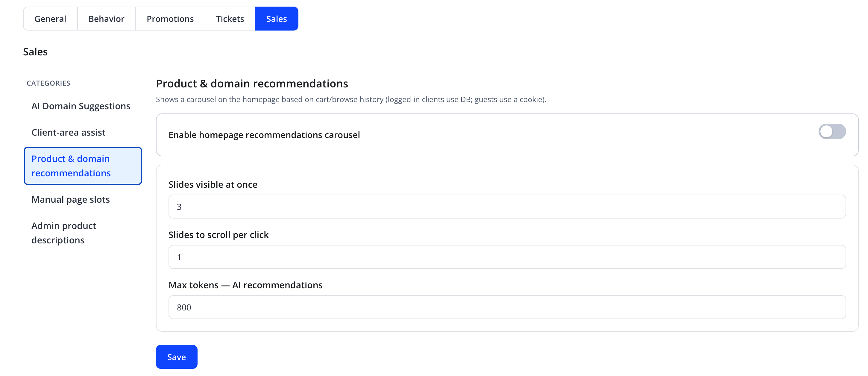
Task: Select the Tickets tab
Action: pos(230,19)
